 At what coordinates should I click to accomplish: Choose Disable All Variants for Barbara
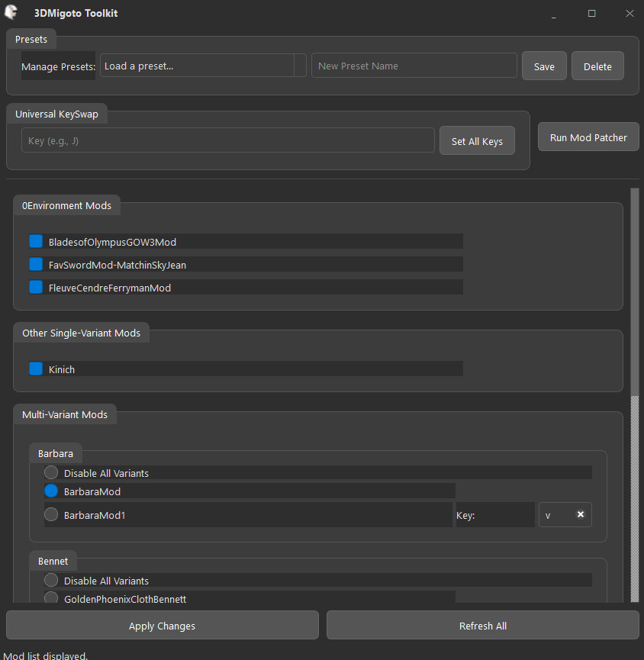(50, 472)
